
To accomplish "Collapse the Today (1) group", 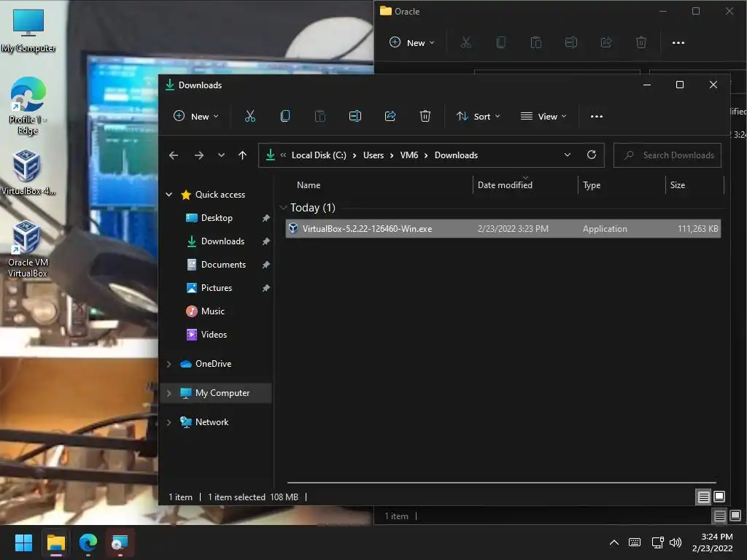I will point(283,208).
